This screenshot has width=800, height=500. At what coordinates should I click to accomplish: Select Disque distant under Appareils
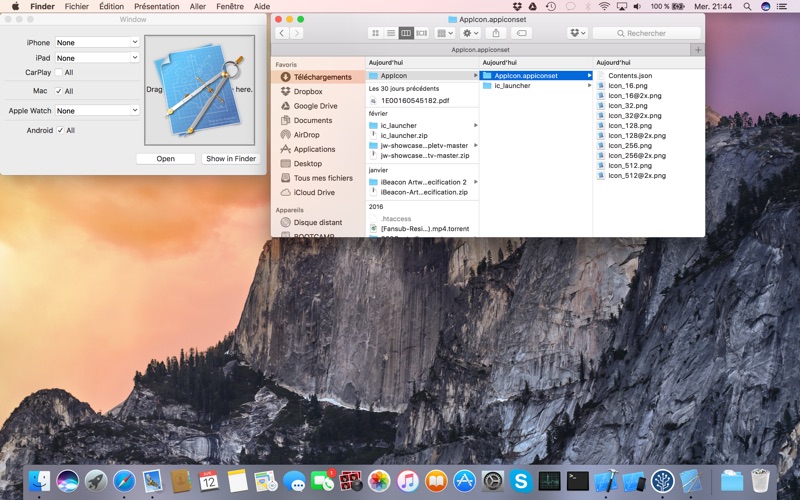click(x=318, y=222)
